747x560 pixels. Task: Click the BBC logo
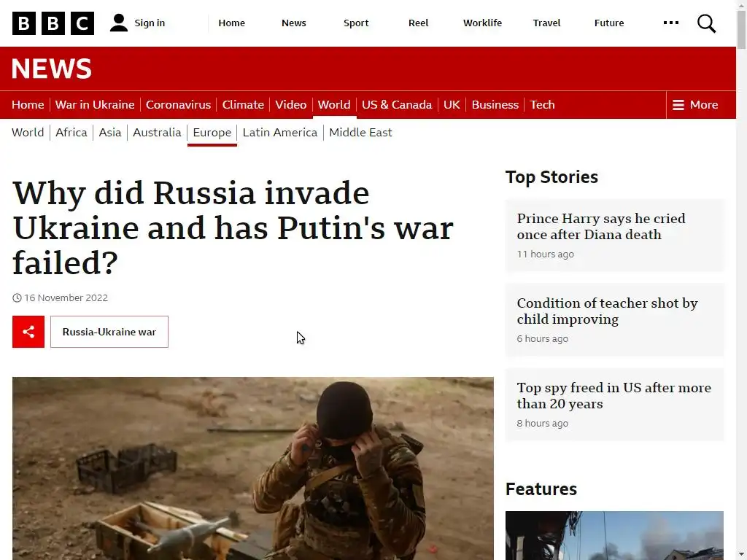click(x=53, y=23)
